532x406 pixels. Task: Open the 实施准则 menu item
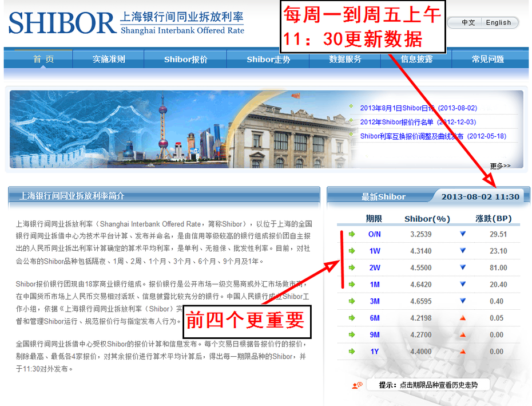(x=109, y=59)
